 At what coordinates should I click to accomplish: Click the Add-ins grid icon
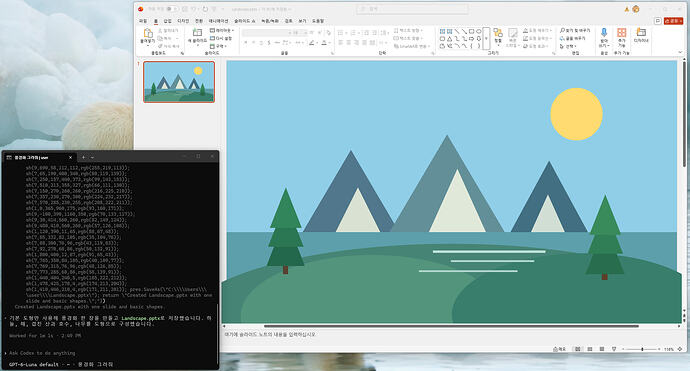(x=621, y=32)
